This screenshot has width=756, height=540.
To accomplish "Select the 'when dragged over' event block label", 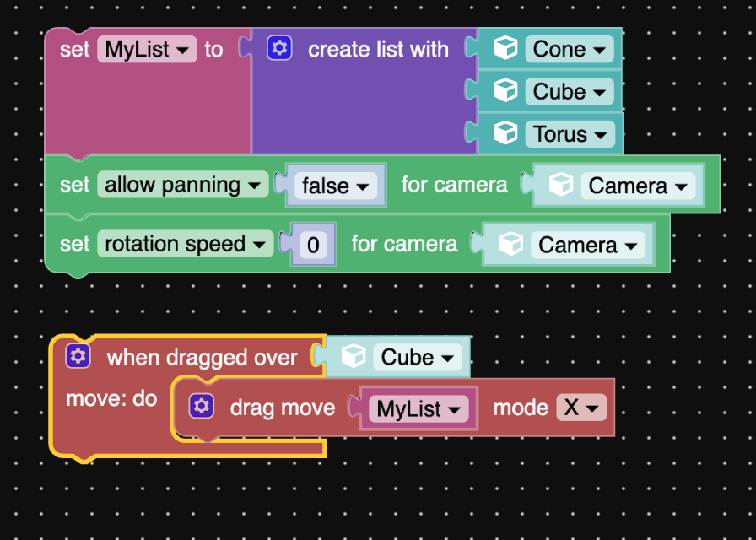I will click(x=202, y=358).
